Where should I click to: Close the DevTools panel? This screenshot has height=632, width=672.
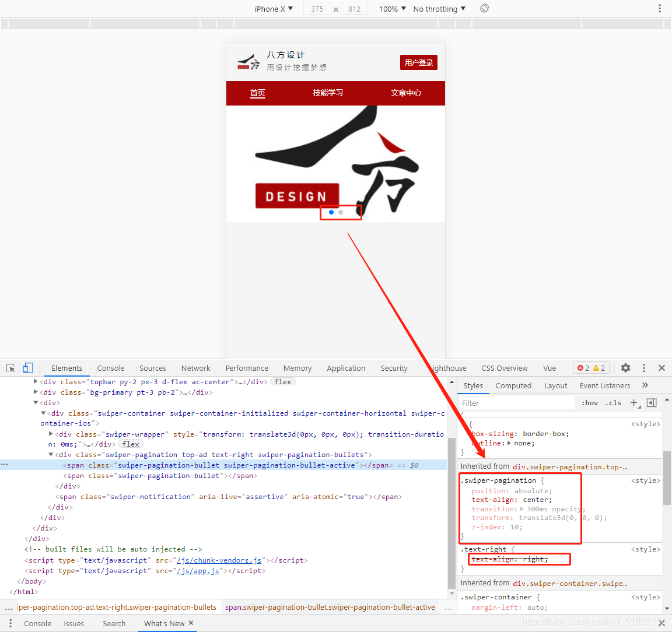pos(661,368)
